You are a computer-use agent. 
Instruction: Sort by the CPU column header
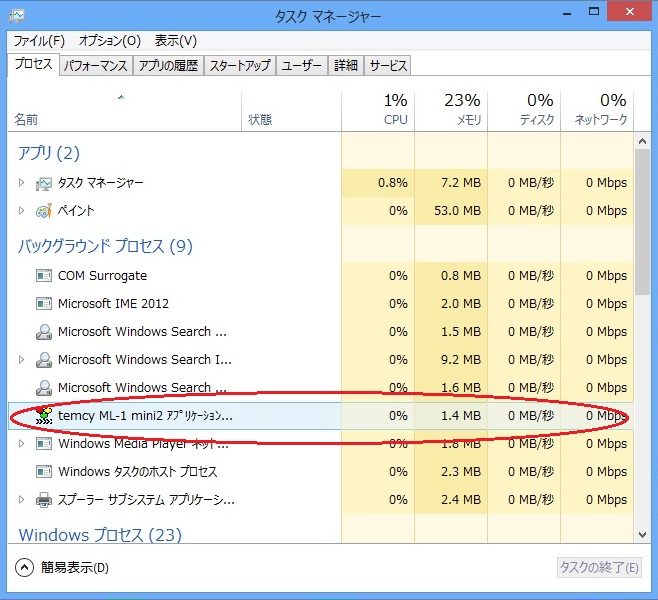(x=378, y=111)
